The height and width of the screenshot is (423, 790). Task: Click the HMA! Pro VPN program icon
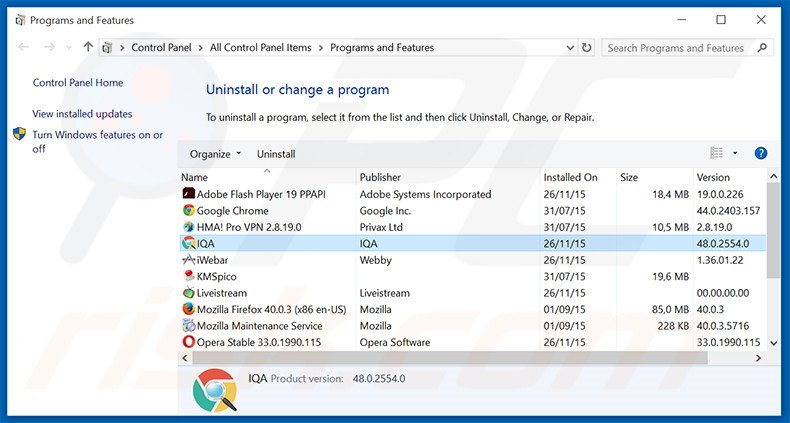point(188,227)
